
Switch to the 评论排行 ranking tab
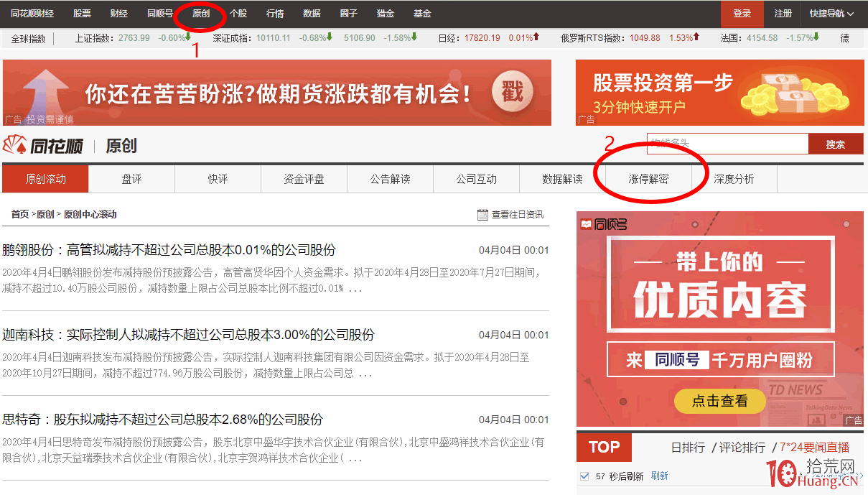click(x=742, y=448)
